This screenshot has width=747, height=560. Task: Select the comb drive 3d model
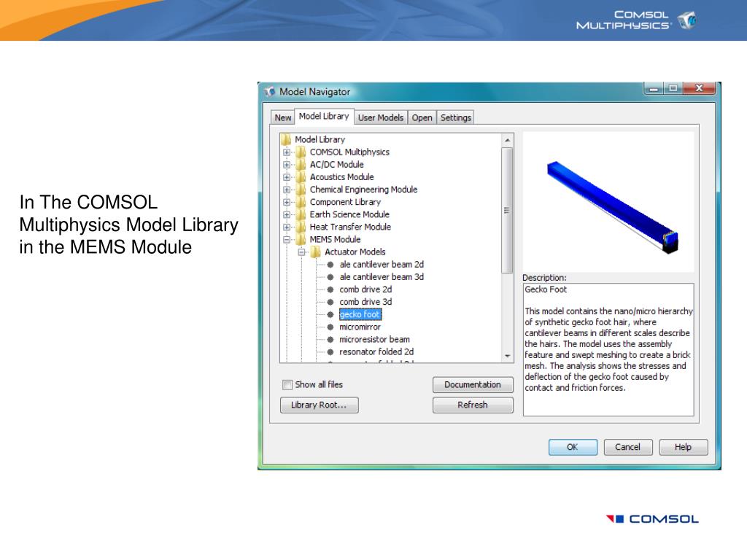coord(365,302)
